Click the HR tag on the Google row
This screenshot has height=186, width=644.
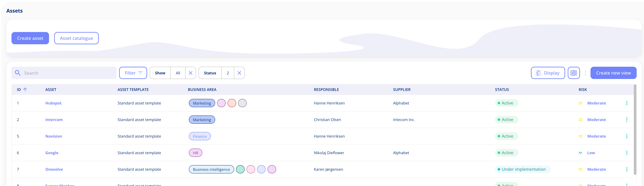(196, 153)
